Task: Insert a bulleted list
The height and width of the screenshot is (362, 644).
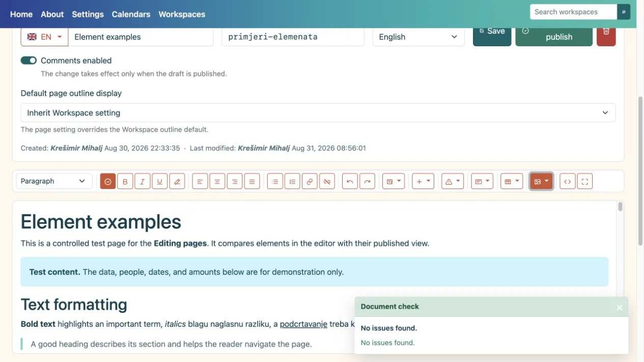Action: [275, 182]
